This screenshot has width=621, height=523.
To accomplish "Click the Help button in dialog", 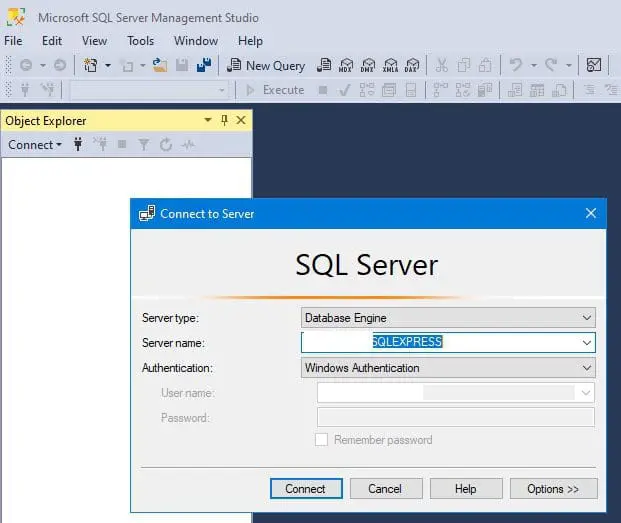I will 466,489.
